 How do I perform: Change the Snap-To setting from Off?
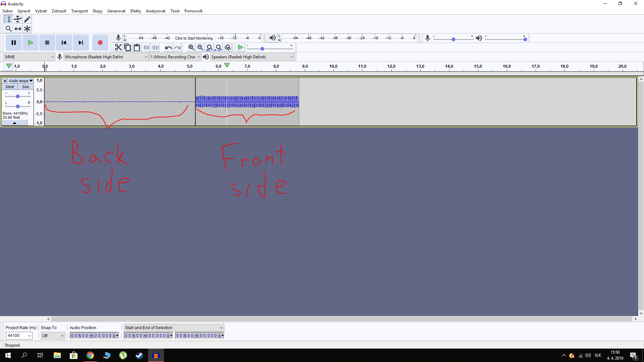53,336
